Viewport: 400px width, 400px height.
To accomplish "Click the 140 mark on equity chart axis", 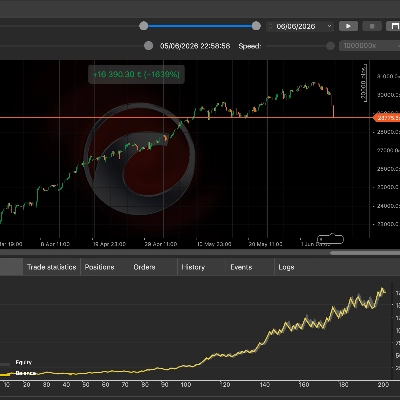I will coord(265,385).
